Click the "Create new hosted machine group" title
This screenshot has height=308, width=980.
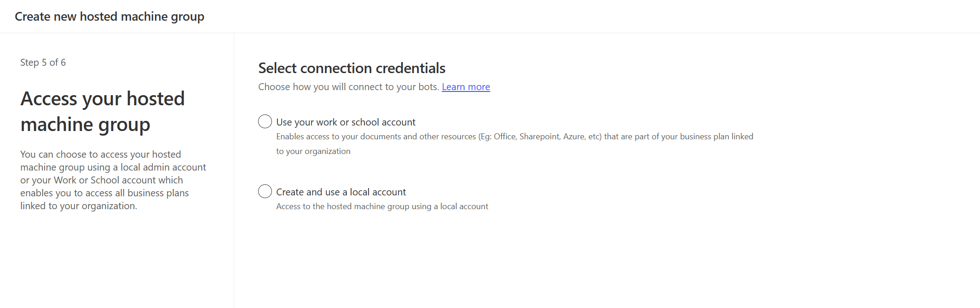[x=109, y=16]
